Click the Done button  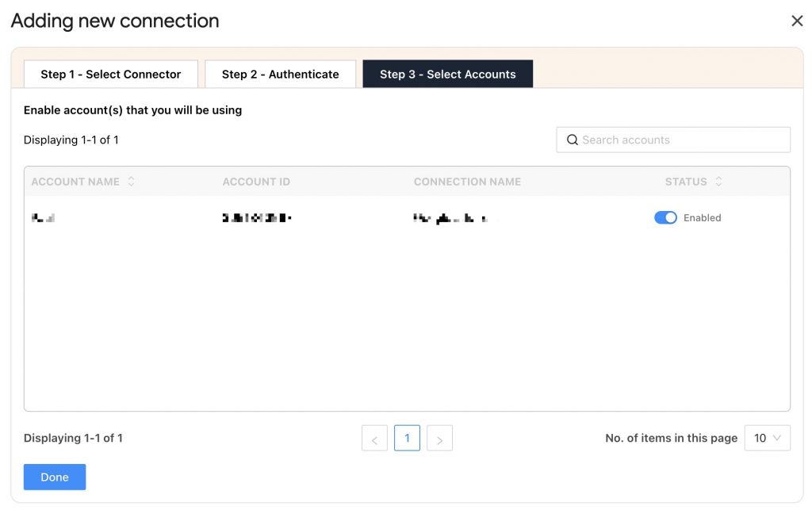(x=55, y=477)
